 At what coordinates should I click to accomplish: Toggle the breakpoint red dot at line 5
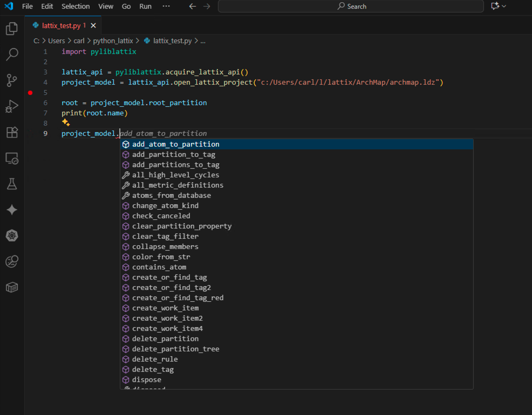[x=30, y=93]
